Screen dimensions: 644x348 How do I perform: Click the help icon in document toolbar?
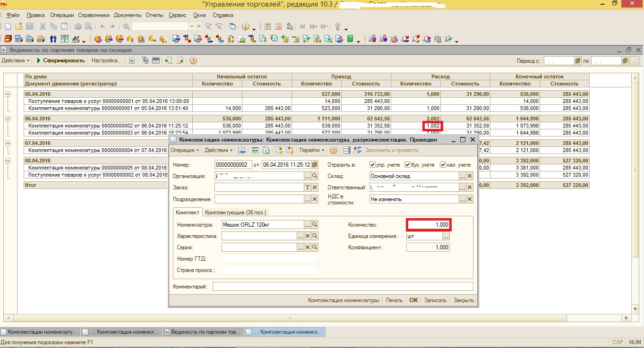point(333,150)
